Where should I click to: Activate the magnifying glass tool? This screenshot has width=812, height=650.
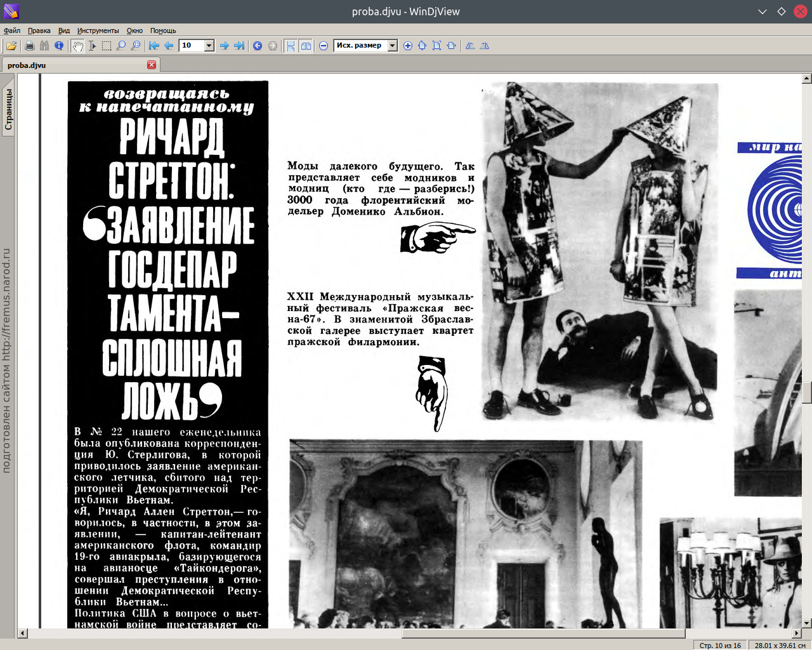121,46
